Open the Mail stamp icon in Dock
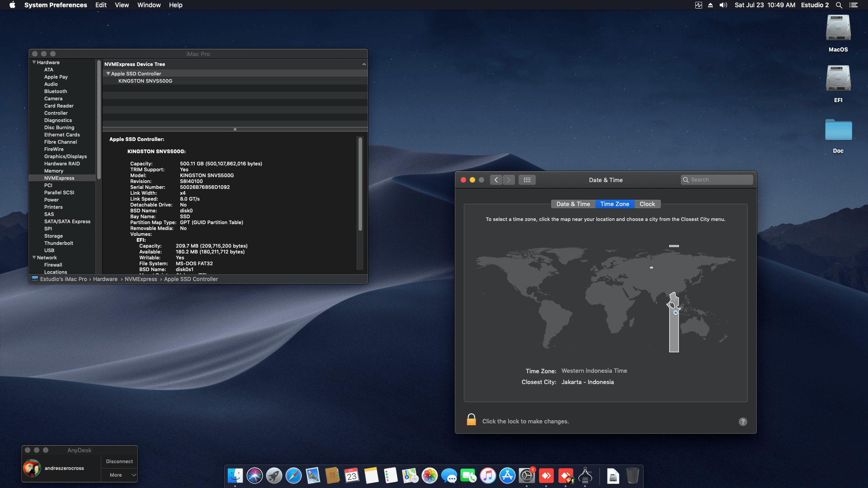This screenshot has height=488, width=868. [x=313, y=475]
